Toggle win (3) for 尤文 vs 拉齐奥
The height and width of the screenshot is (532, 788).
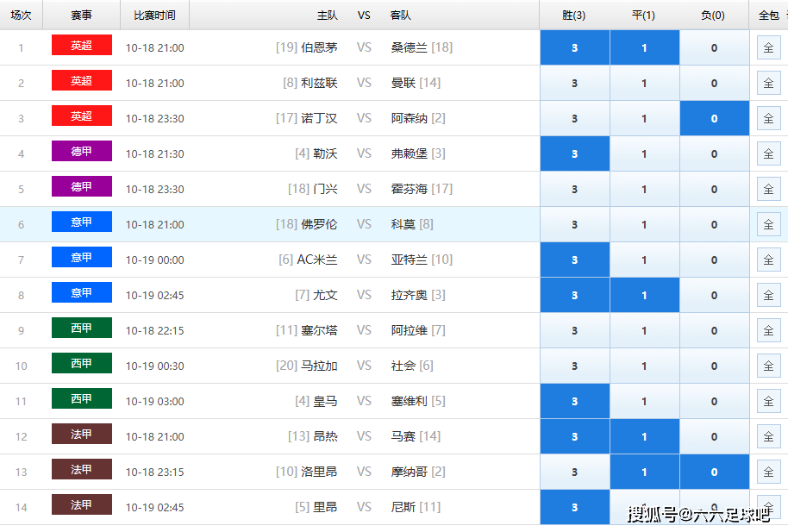click(x=575, y=295)
